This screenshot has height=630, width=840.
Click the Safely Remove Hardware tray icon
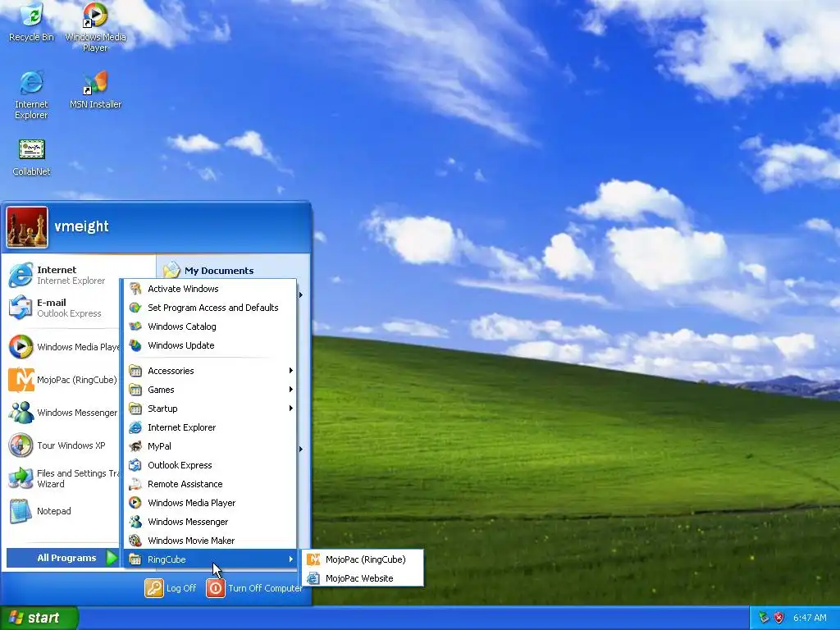(764, 618)
